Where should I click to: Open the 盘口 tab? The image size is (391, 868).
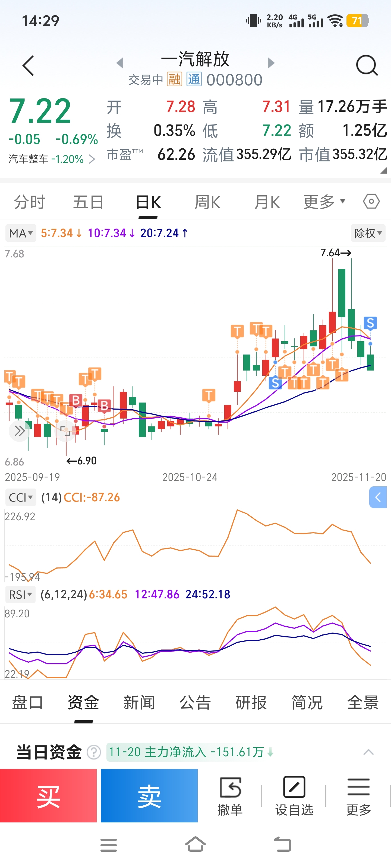point(28,703)
